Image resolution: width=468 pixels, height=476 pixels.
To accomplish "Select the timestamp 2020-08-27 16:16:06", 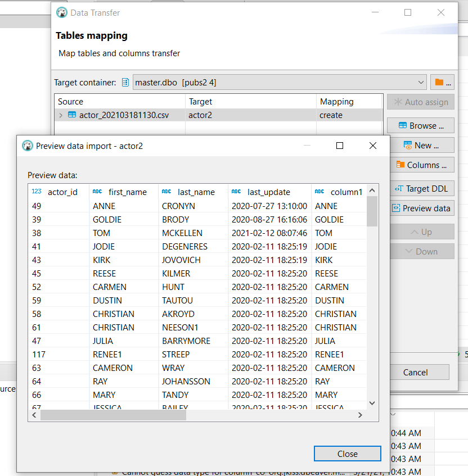I will (x=269, y=220).
